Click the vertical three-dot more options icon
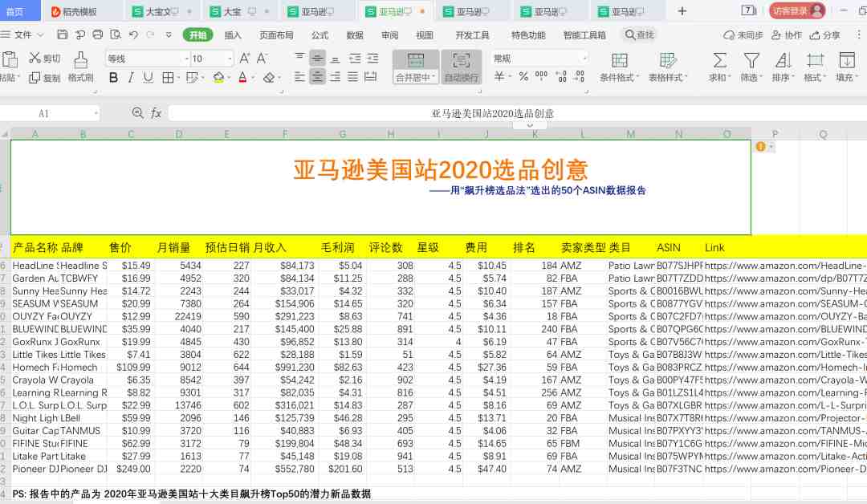The height and width of the screenshot is (504, 867). coord(859,35)
